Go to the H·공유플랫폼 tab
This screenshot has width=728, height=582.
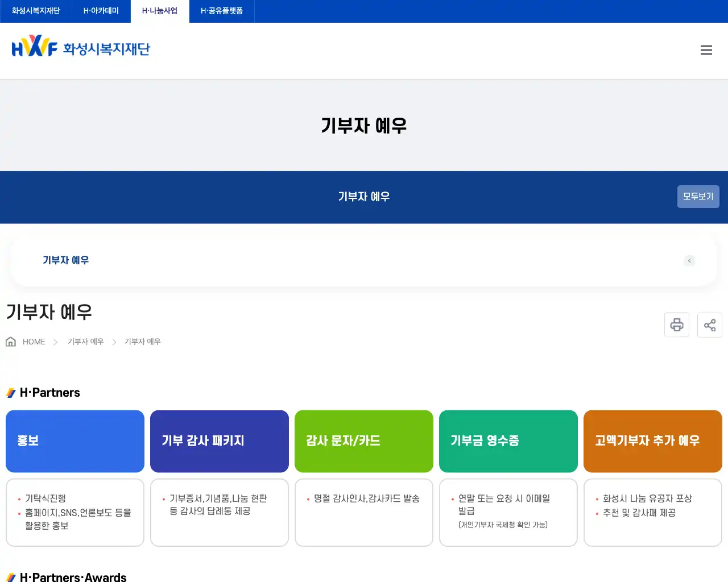pos(222,11)
